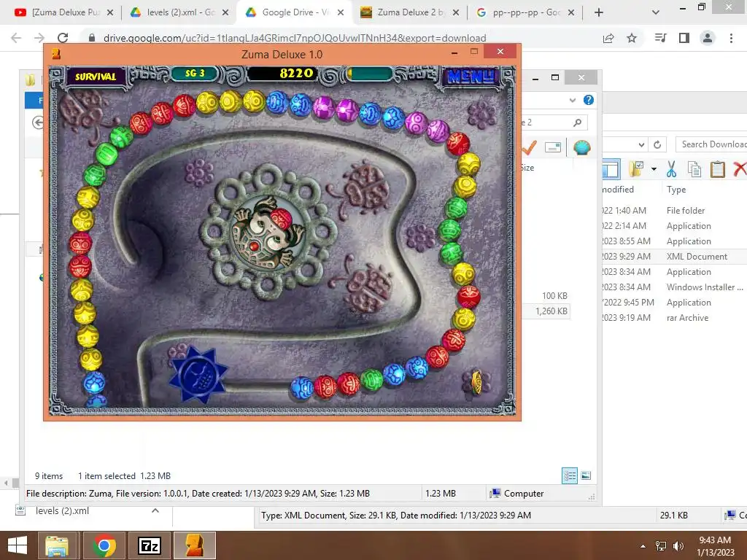This screenshot has height=560, width=747.
Task: Open levels (2).xml download item
Action: click(x=62, y=511)
